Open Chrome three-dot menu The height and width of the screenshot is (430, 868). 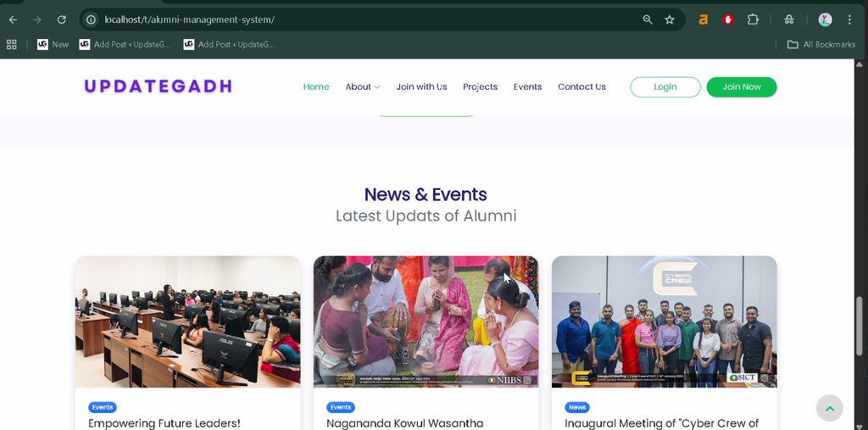(x=849, y=20)
